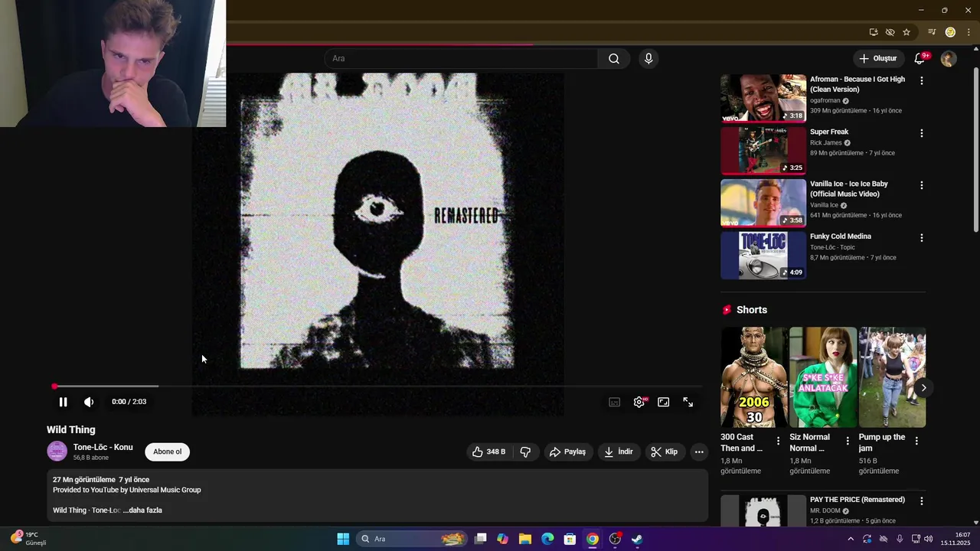This screenshot has height=551, width=980.
Task: Open the Paylaş share dialog
Action: tap(568, 452)
